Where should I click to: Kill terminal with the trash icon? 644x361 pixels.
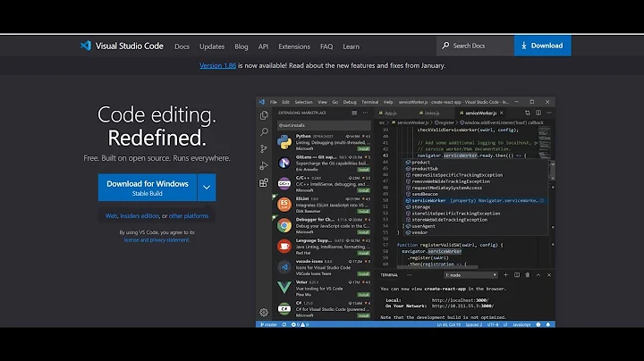[528, 275]
